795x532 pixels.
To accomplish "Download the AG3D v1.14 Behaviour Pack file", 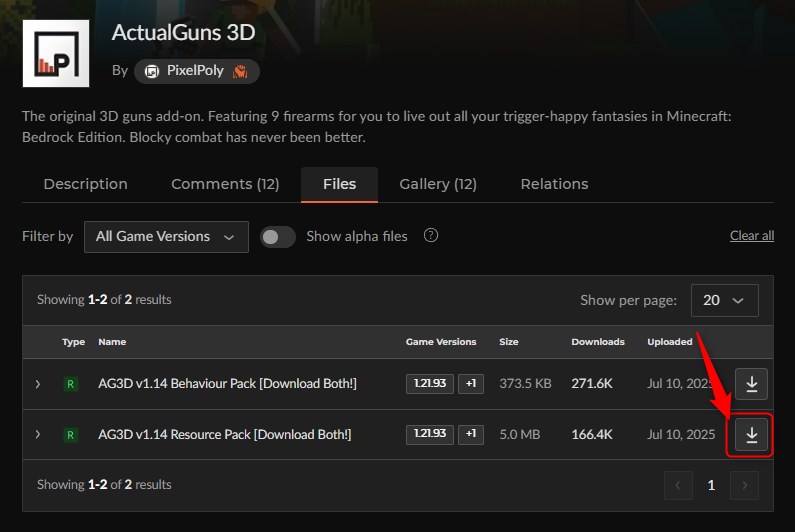I will [751, 384].
